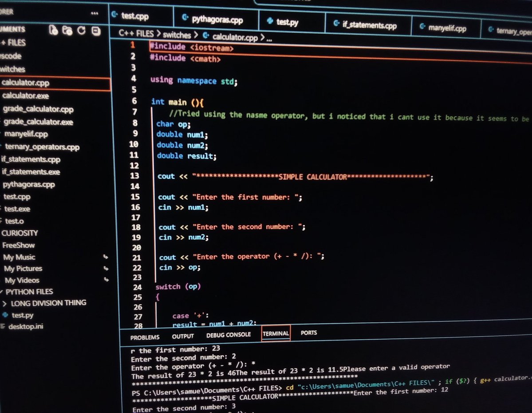
Task: Open the test.py editor tab
Action: click(x=287, y=22)
